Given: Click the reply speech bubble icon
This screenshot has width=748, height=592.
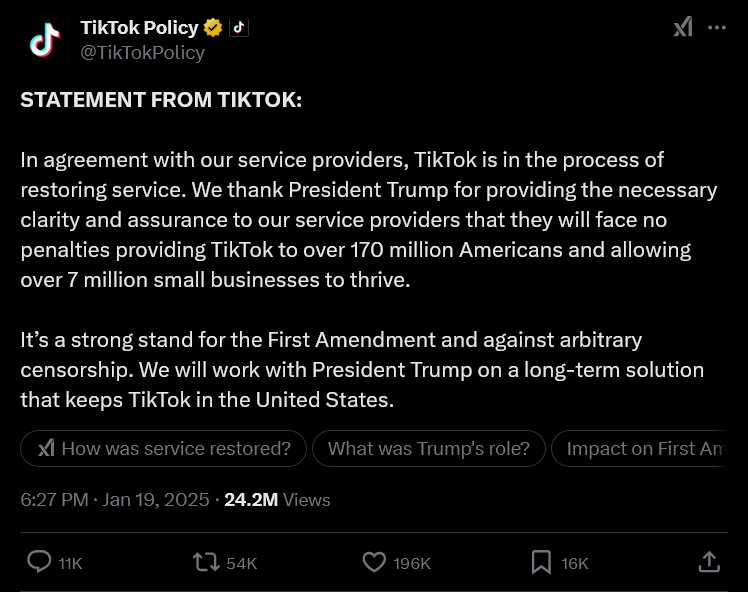Looking at the screenshot, I should click(39, 562).
